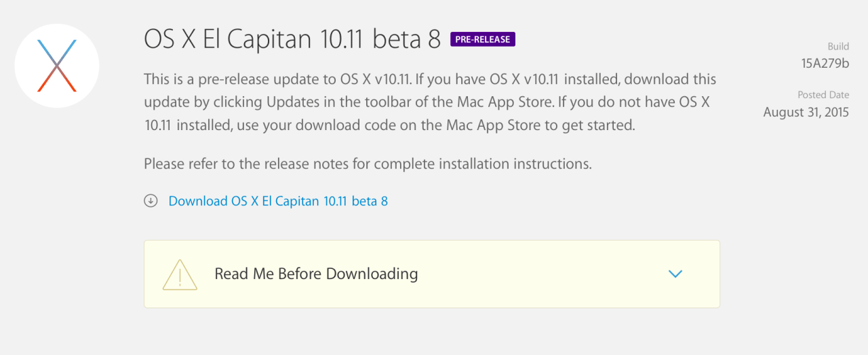Open Download OS X El Capitan beta 8 link
This screenshot has width=868, height=355.
[x=278, y=201]
